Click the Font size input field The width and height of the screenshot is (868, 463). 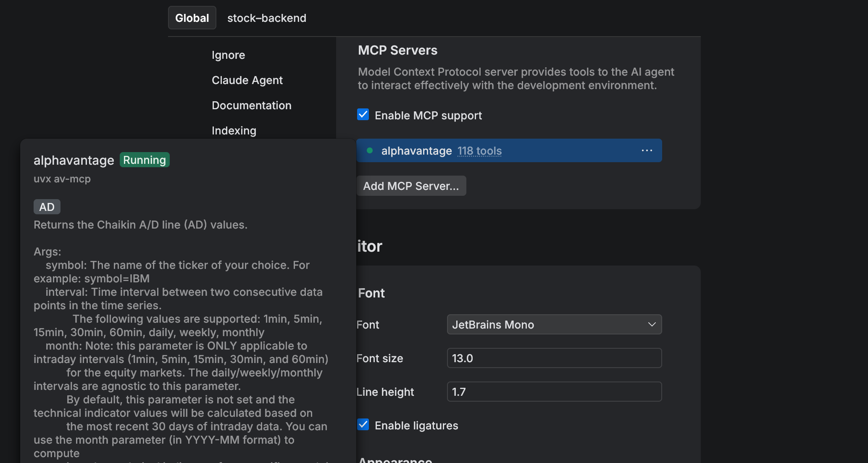tap(554, 358)
